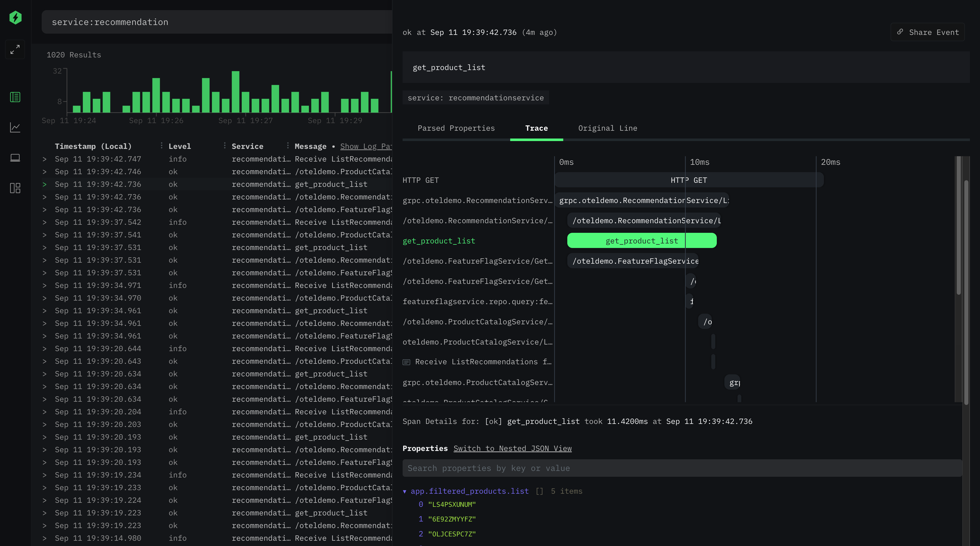Click property value "LS4PSXUNUM"

coord(452,505)
